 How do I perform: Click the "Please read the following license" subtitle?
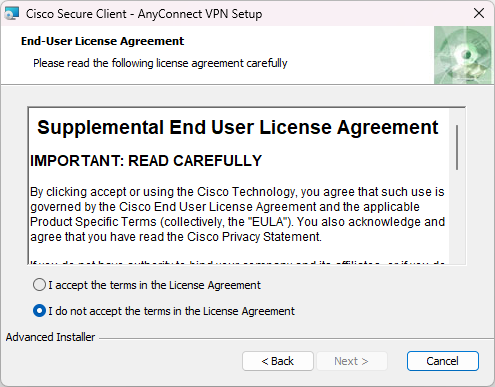pos(160,63)
